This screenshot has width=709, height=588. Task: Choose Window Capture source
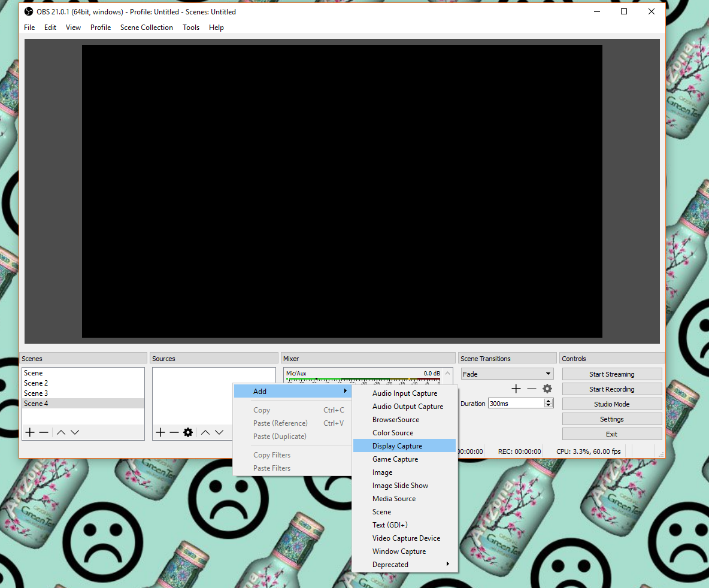click(x=405, y=551)
